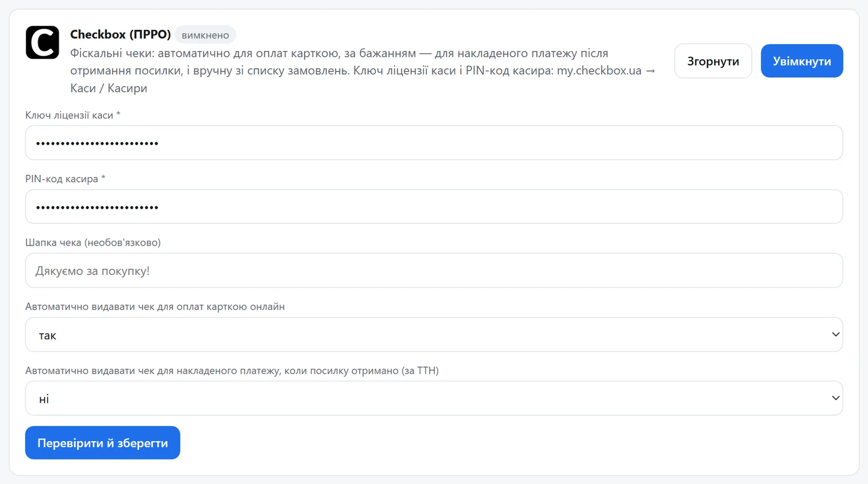Focus the Ключ ліцензії каси field
Screen dimensions: 868x484
click(434, 143)
